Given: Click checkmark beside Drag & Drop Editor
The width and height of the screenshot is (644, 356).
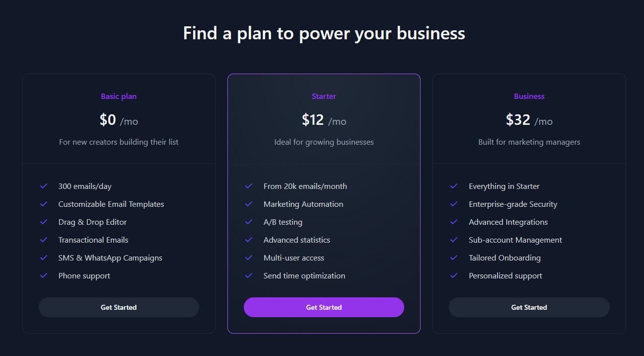Looking at the screenshot, I should click(44, 222).
